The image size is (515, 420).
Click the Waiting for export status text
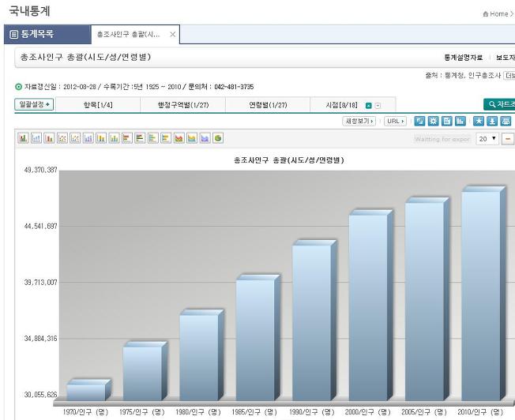click(442, 139)
